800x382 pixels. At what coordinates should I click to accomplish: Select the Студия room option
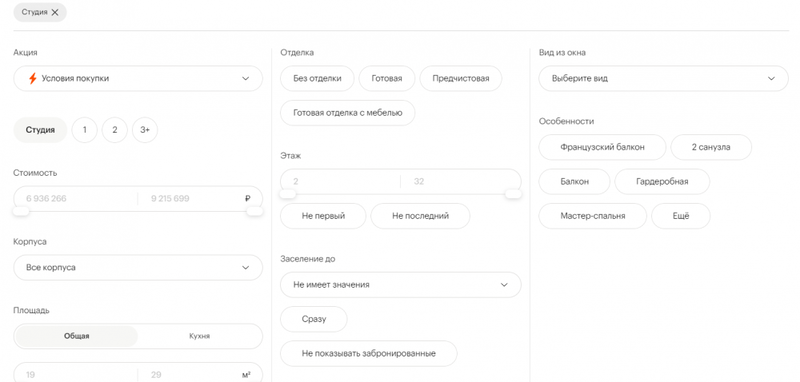(x=40, y=130)
